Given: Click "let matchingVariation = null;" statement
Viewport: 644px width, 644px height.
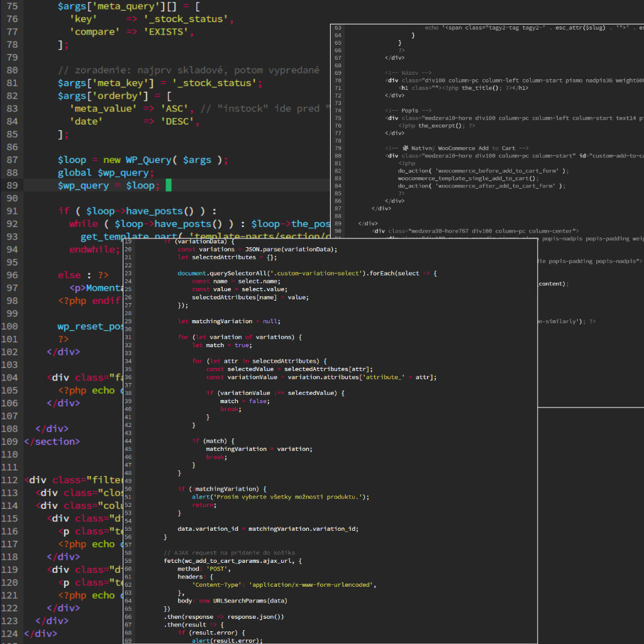Looking at the screenshot, I should pos(229,321).
